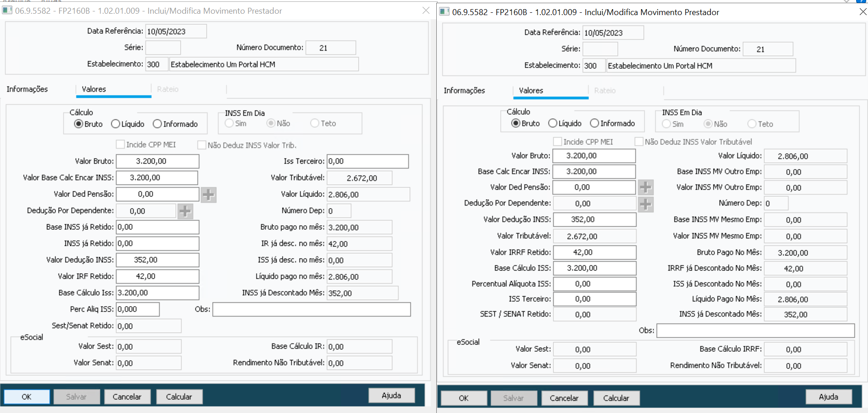Click Estabelecimento code field in right window
Screen dimensions: 868x413
tap(594, 66)
